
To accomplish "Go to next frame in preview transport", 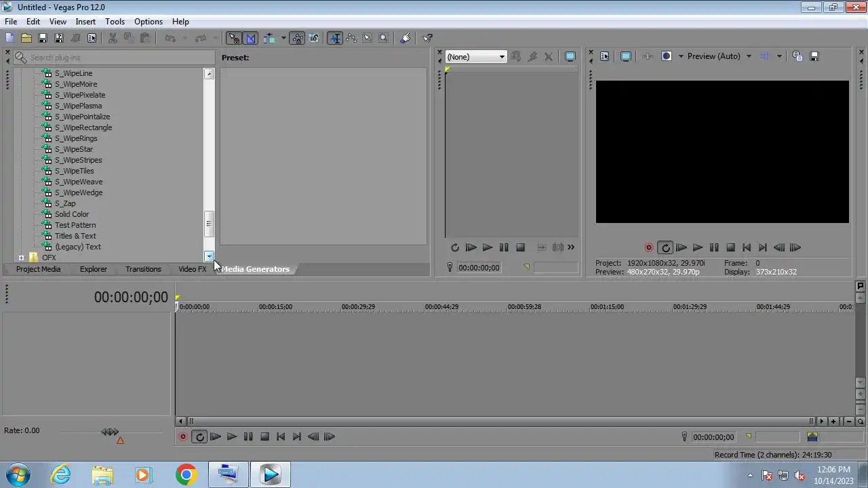I will click(x=795, y=248).
